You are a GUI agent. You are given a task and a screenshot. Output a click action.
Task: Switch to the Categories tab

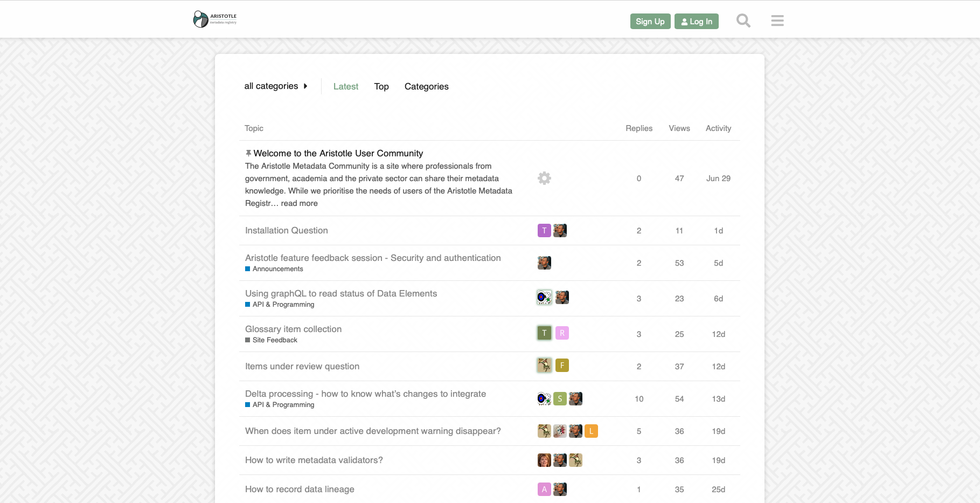pos(426,87)
